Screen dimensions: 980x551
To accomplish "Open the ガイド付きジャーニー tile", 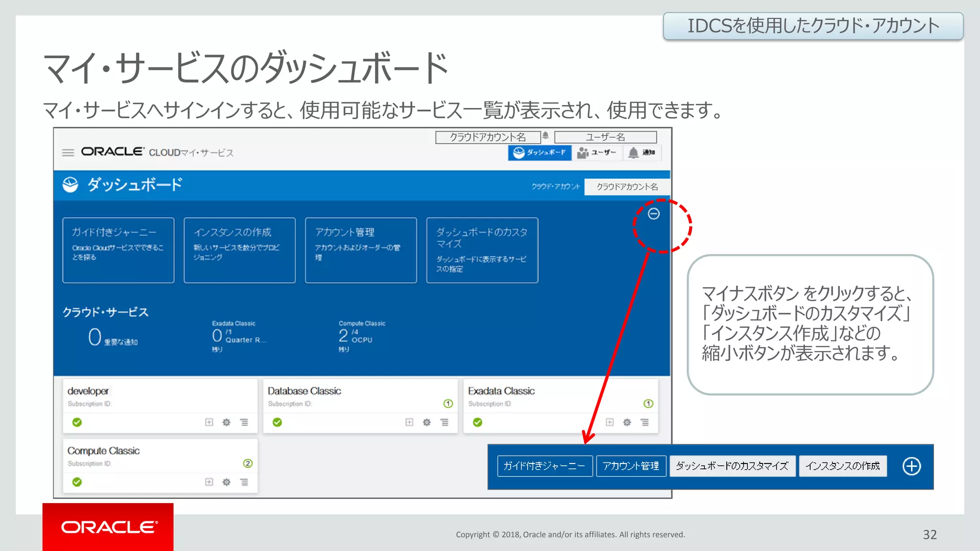I will click(118, 250).
